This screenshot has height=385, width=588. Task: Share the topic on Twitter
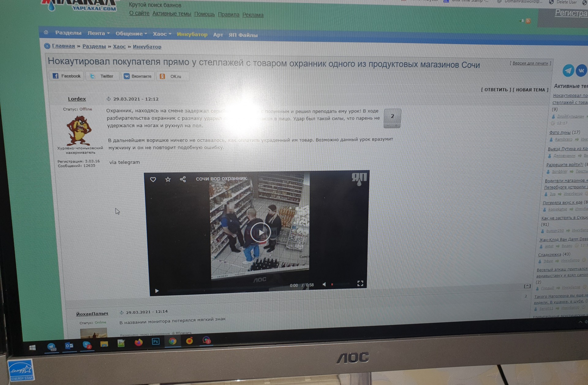point(102,76)
